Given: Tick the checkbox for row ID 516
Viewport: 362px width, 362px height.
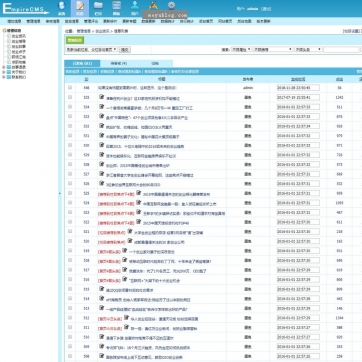Looking at the screenshot, I should pos(70,279).
